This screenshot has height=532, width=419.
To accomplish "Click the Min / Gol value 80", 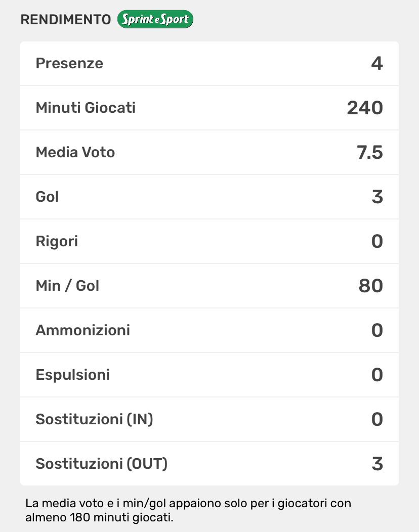I will coord(371,286).
